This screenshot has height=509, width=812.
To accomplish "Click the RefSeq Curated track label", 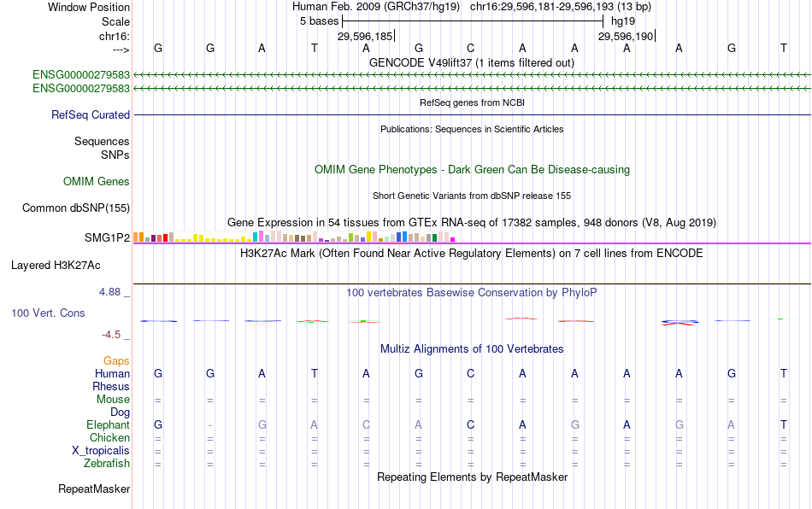I will pyautogui.click(x=90, y=114).
